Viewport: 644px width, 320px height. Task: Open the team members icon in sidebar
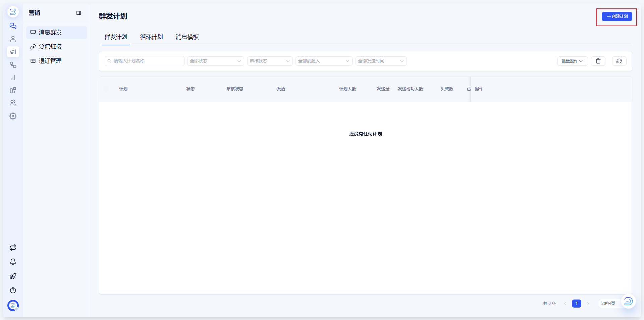click(13, 103)
